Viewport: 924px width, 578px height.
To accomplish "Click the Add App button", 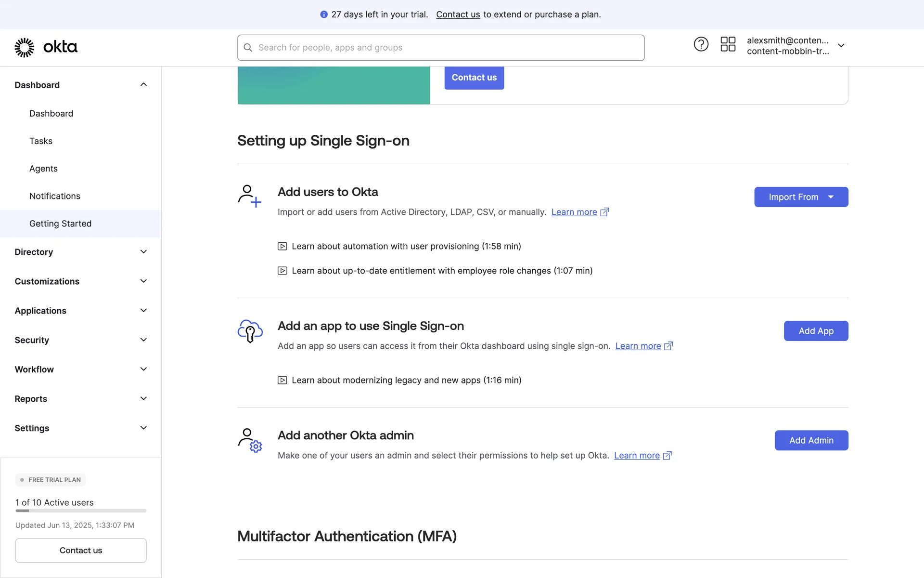I will [x=816, y=331].
